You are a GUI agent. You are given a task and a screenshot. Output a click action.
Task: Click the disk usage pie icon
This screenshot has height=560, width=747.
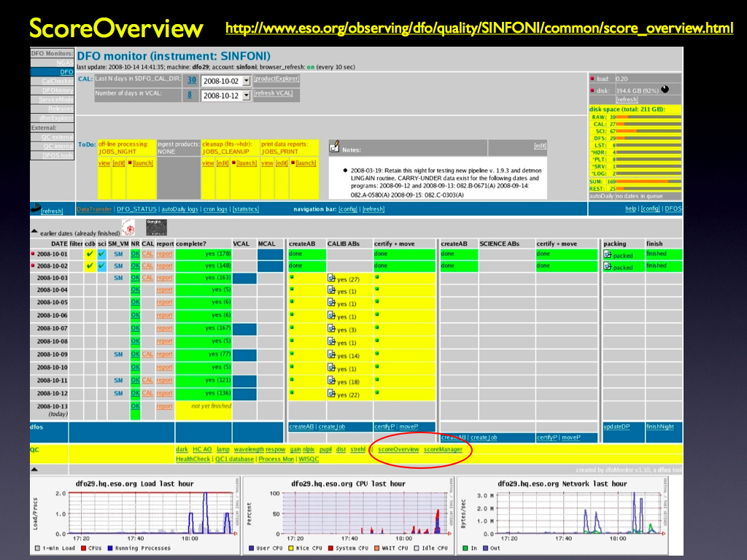(665, 90)
